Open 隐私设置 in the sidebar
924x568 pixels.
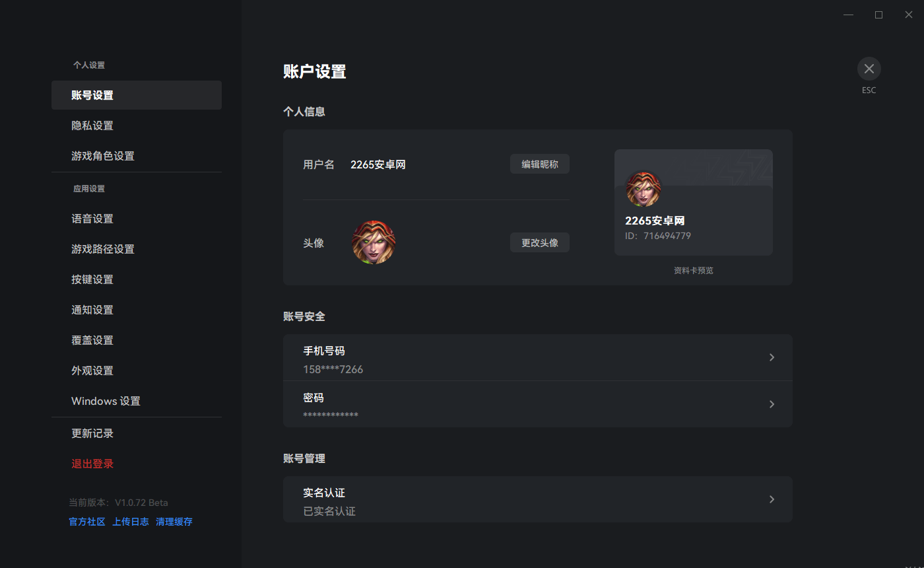point(92,125)
